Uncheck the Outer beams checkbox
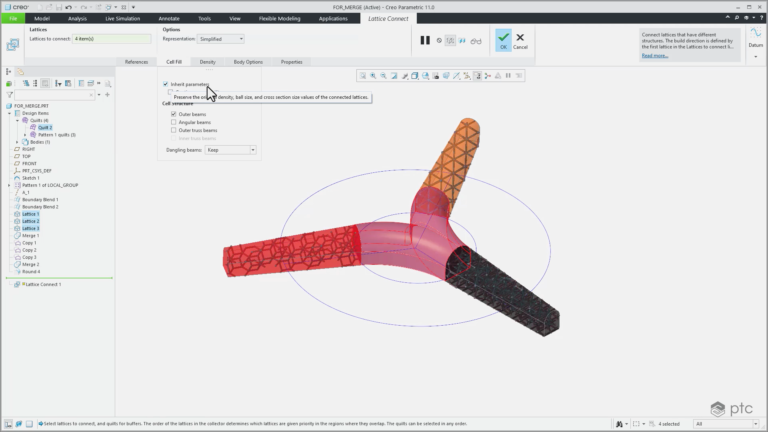The image size is (768, 432). [x=173, y=114]
